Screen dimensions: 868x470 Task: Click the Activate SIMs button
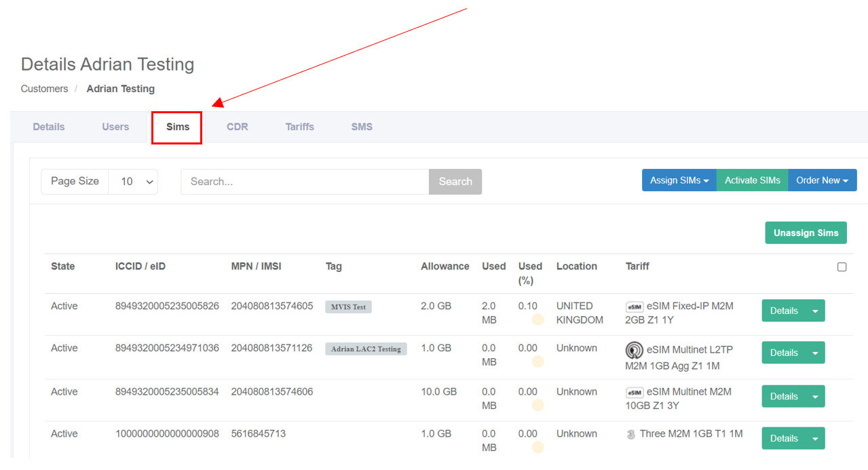pos(753,180)
